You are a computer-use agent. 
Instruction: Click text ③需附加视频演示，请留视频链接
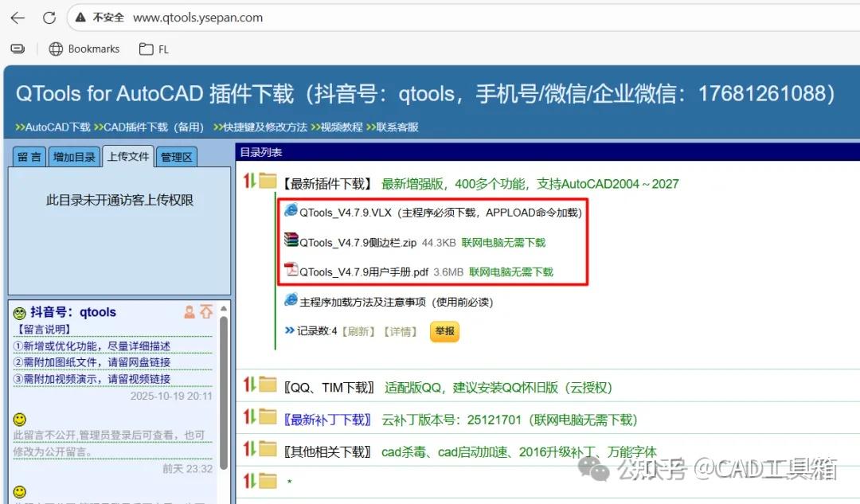(92, 380)
